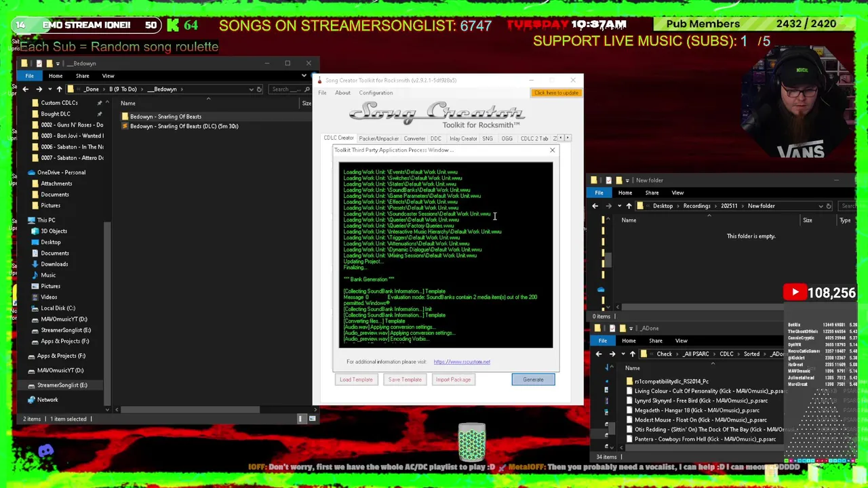Image resolution: width=868 pixels, height=488 pixels.
Task: Select 'Pantera - Cowboys From Hell' psarc file
Action: (705, 439)
